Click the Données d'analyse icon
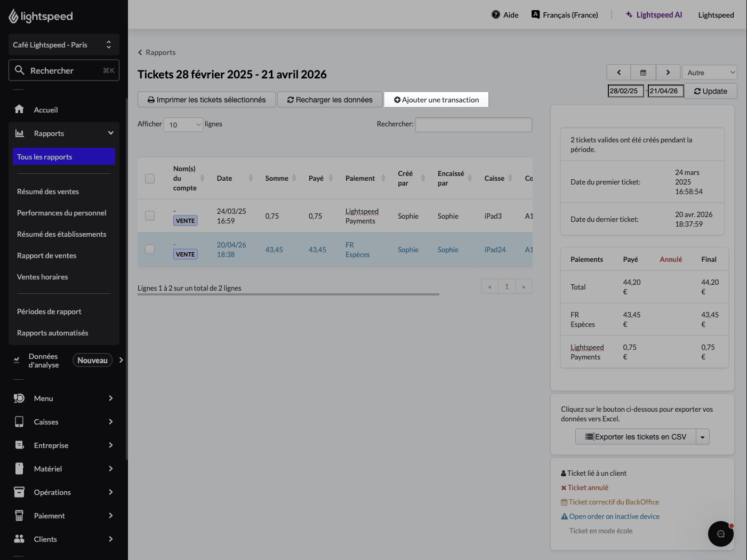The height and width of the screenshot is (560, 747). click(x=17, y=361)
